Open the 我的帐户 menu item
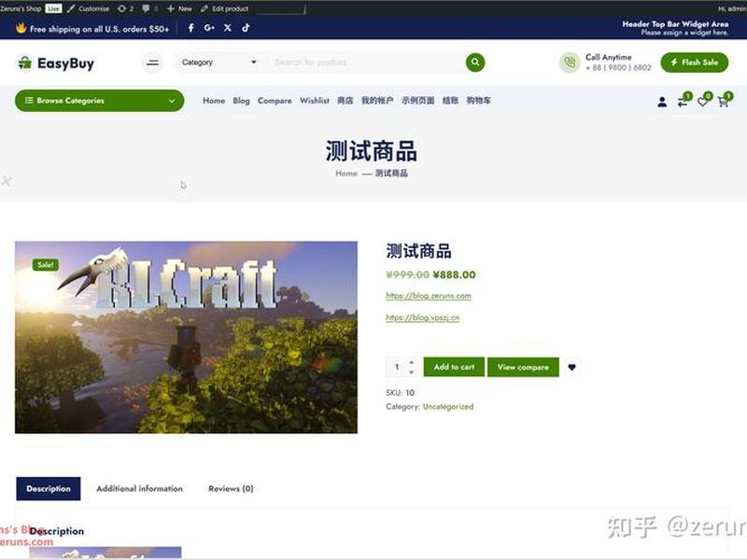 click(x=377, y=101)
